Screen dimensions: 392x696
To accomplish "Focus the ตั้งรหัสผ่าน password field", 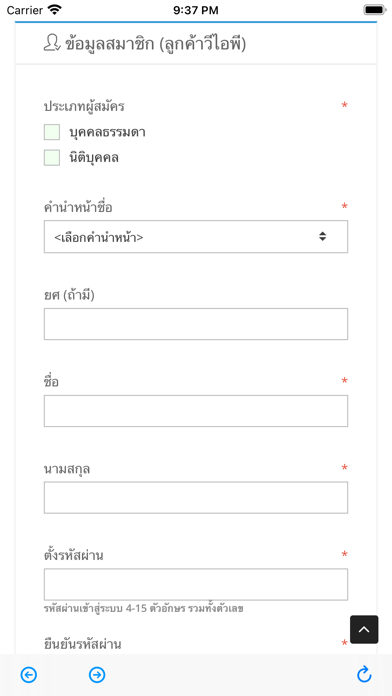I will 196,584.
